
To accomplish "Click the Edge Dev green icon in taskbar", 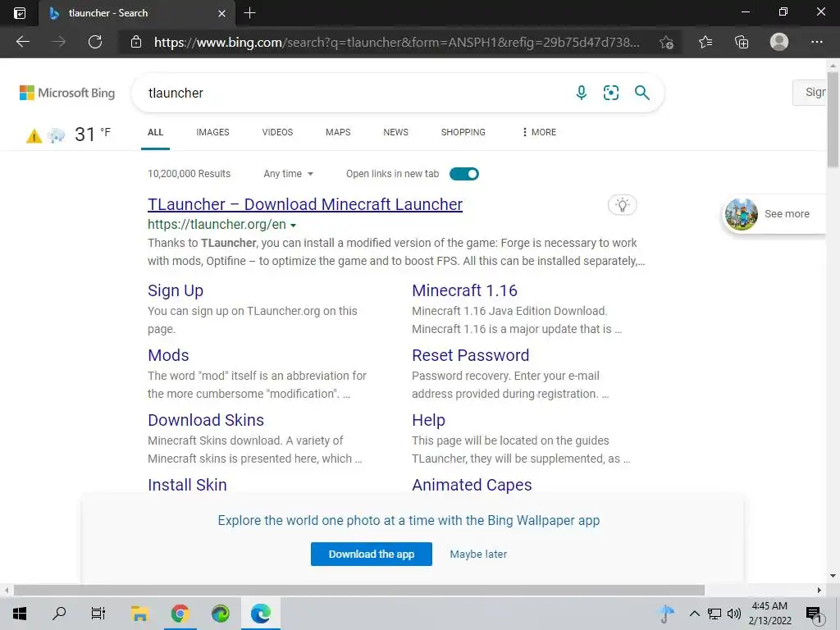I will click(x=220, y=614).
